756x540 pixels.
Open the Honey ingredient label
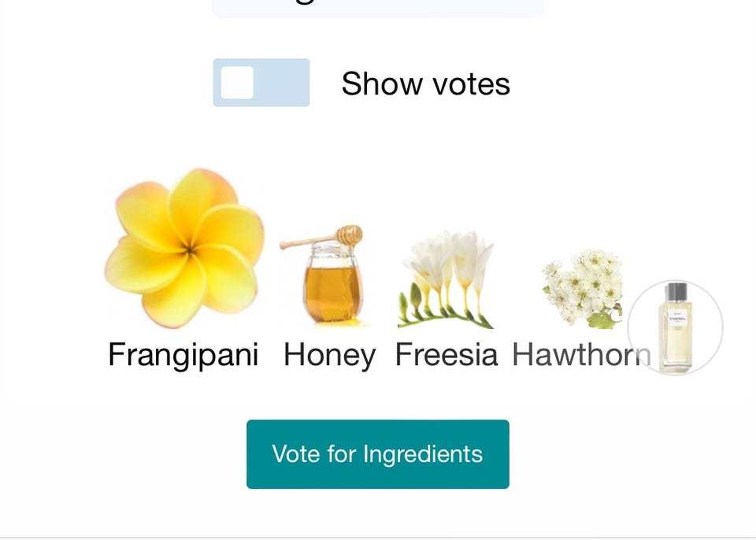(x=329, y=355)
